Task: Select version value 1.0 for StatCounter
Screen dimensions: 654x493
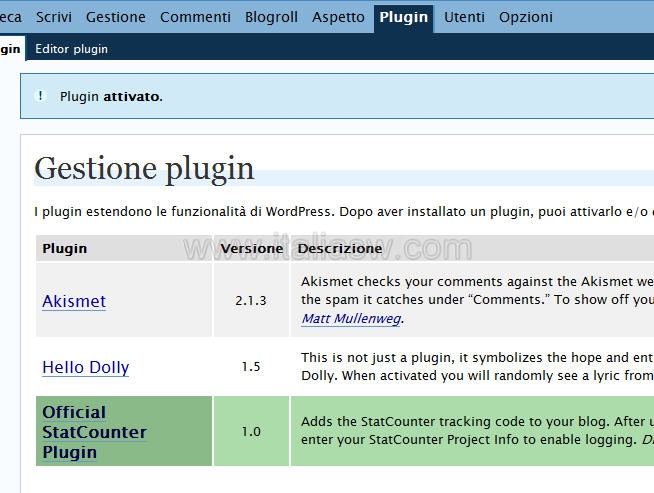Action: pos(251,431)
